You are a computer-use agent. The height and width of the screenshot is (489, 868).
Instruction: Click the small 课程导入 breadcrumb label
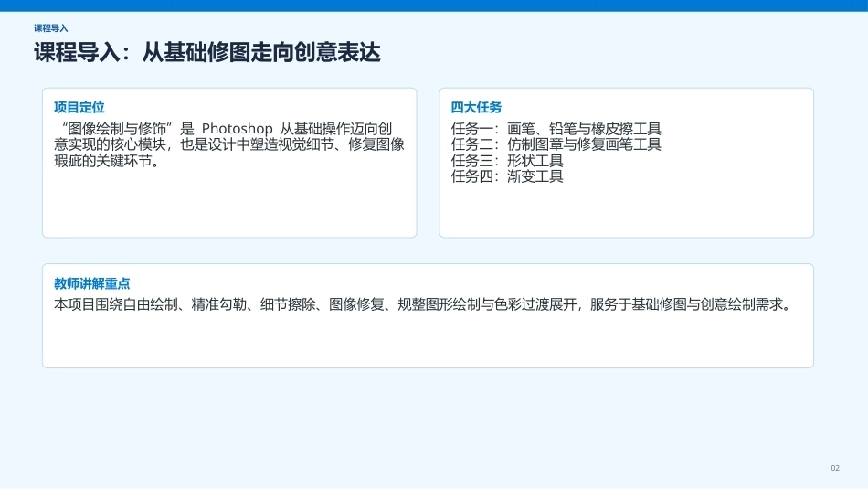click(x=51, y=28)
